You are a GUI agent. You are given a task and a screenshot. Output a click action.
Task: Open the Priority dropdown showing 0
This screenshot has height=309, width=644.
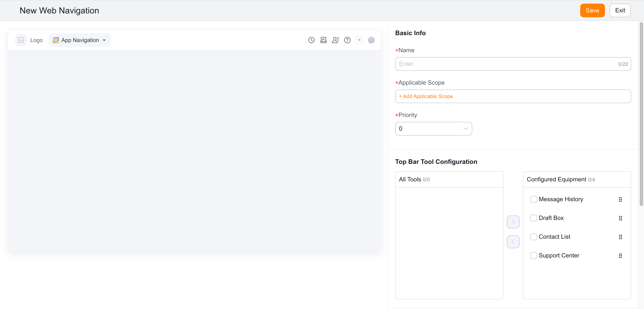tap(434, 129)
